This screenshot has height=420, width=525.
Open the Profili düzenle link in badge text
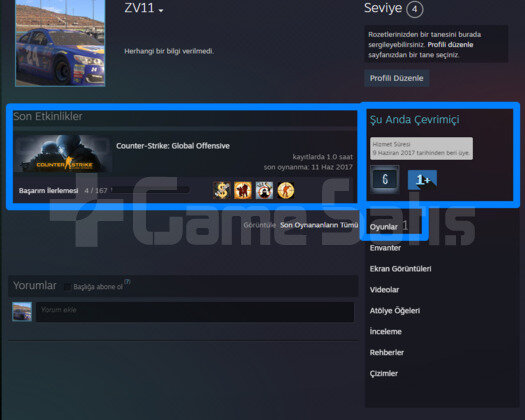450,45
